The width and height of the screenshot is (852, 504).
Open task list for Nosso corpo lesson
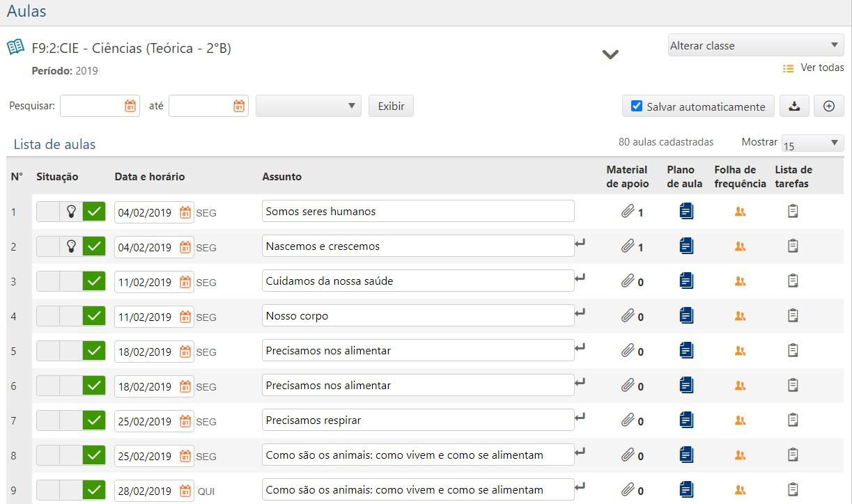(x=793, y=315)
